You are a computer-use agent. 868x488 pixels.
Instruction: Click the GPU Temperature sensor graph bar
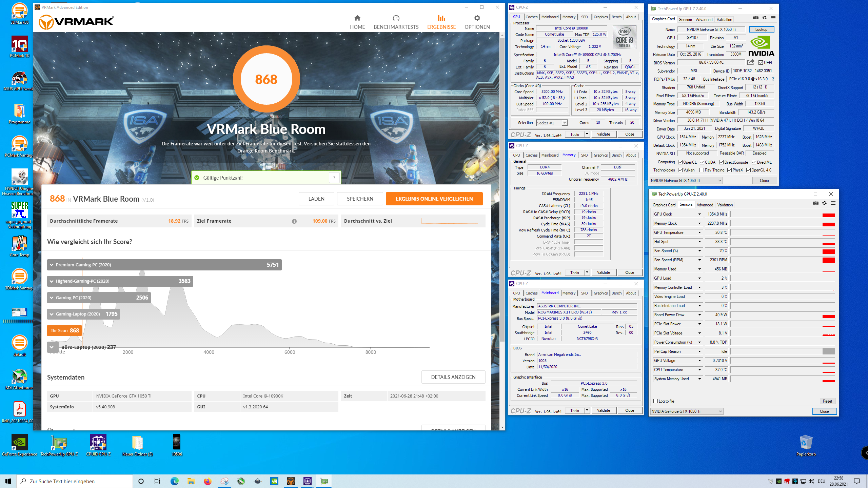coord(783,232)
